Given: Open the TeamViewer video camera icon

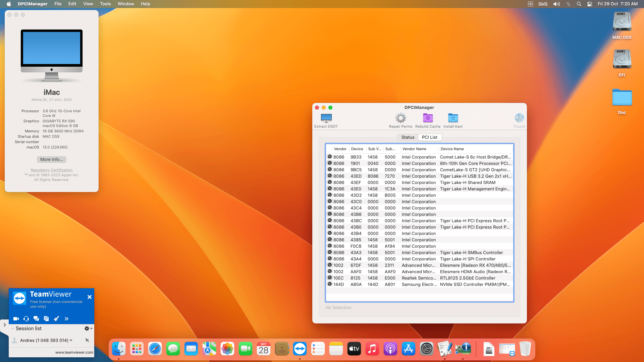Looking at the screenshot, I should point(16,319).
